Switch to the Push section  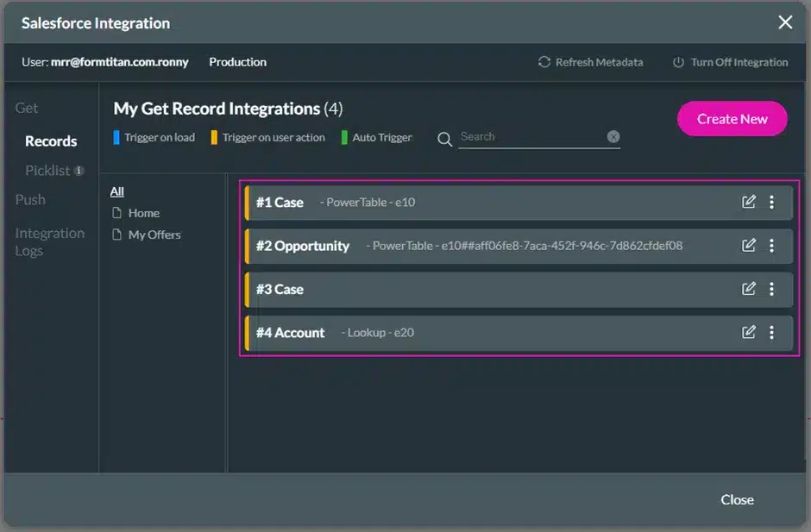point(30,199)
